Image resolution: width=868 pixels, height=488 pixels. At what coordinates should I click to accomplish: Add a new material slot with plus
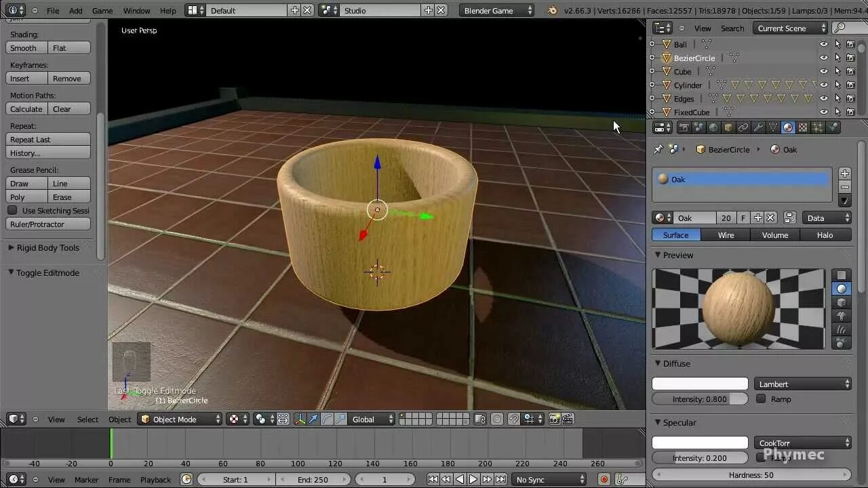[844, 174]
